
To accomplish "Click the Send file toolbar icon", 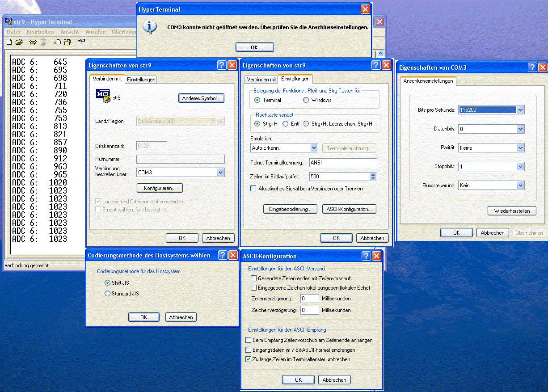I will coord(57,42).
